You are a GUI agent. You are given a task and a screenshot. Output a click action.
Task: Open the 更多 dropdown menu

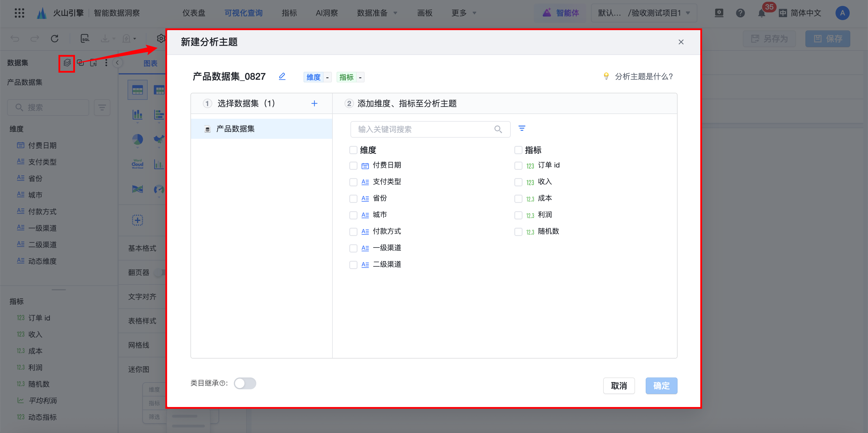coord(463,13)
